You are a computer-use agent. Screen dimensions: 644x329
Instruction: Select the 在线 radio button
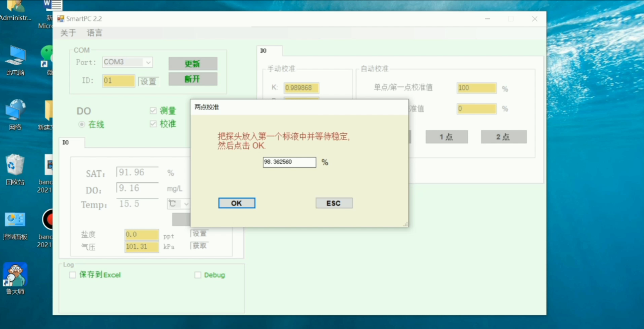(82, 125)
